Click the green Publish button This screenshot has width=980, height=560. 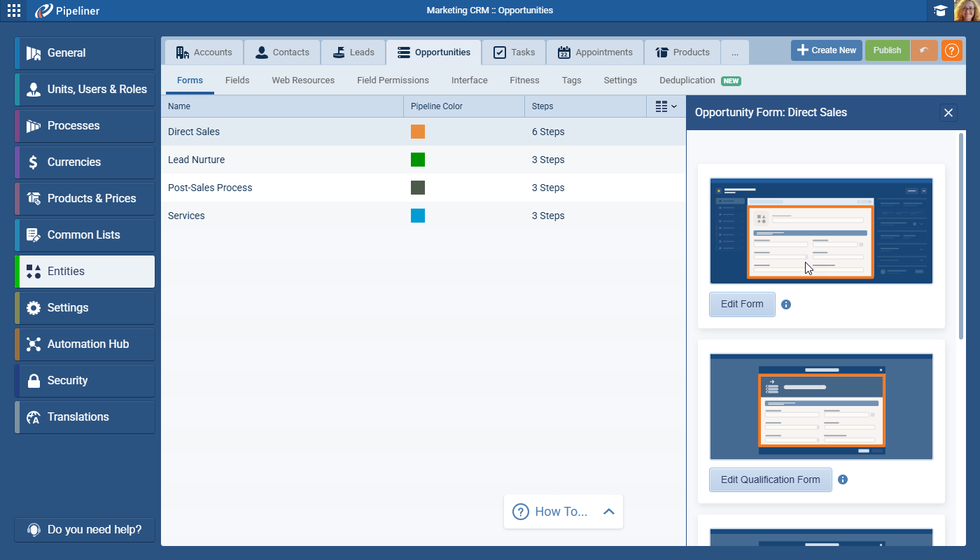pos(887,50)
